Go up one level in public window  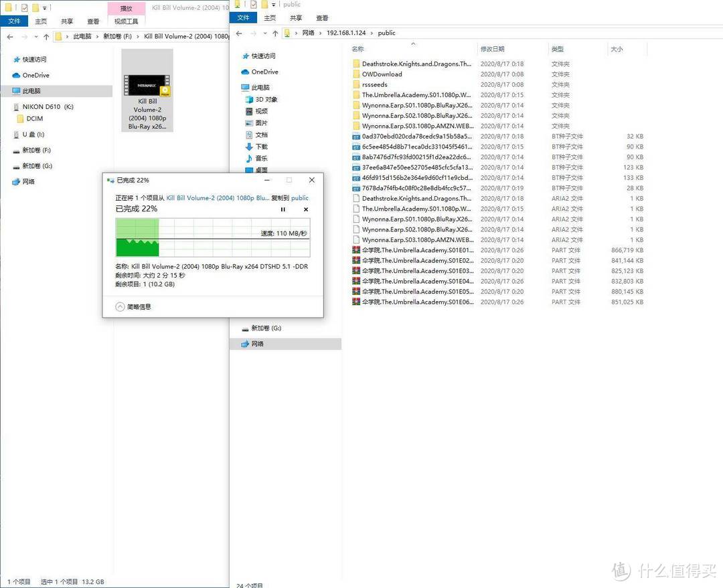[275, 33]
